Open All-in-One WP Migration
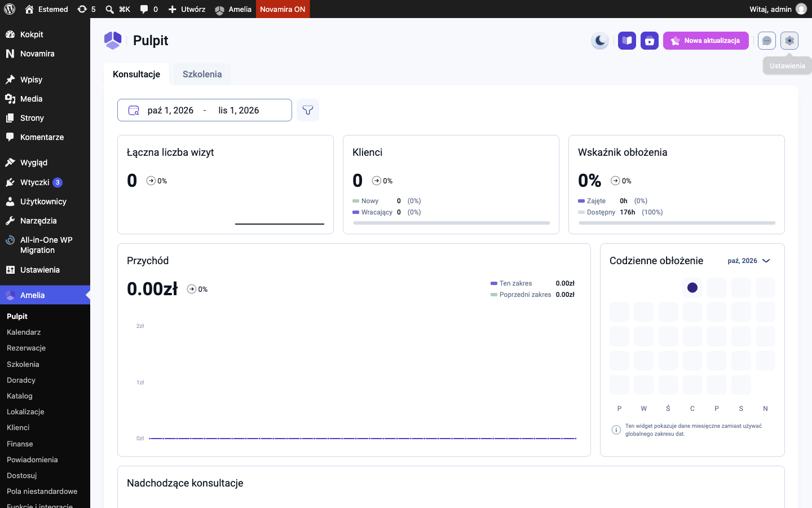812x508 pixels. point(45,245)
